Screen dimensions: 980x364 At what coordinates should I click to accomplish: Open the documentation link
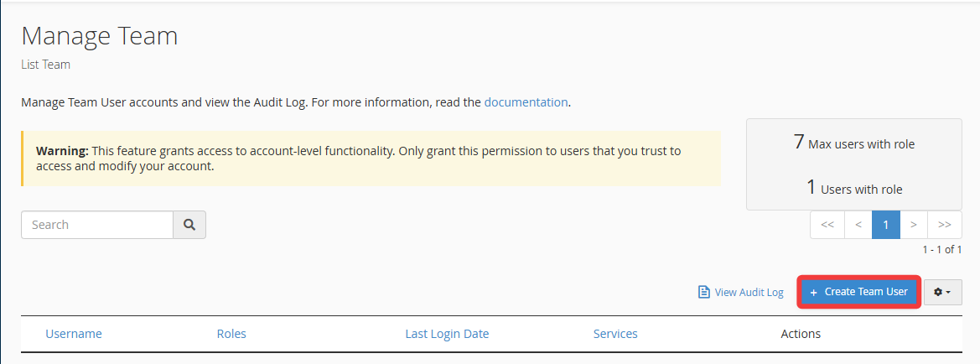(526, 102)
